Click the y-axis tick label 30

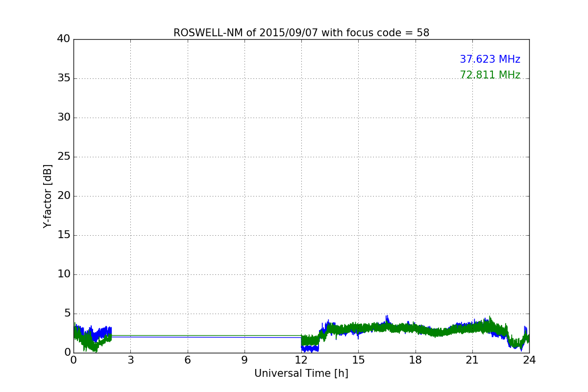coord(64,118)
